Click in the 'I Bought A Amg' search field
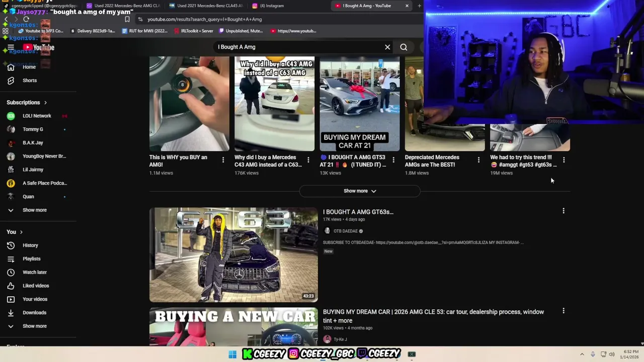The width and height of the screenshot is (644, 362). tap(299, 47)
